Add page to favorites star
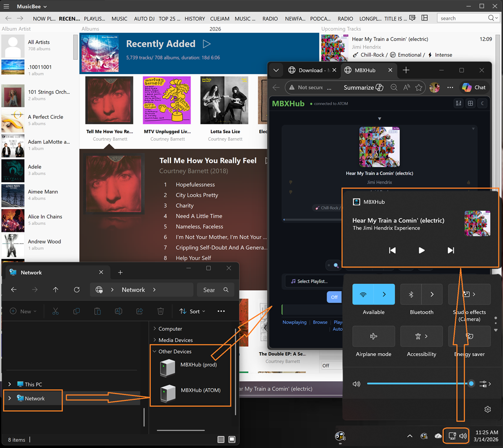 [419, 87]
